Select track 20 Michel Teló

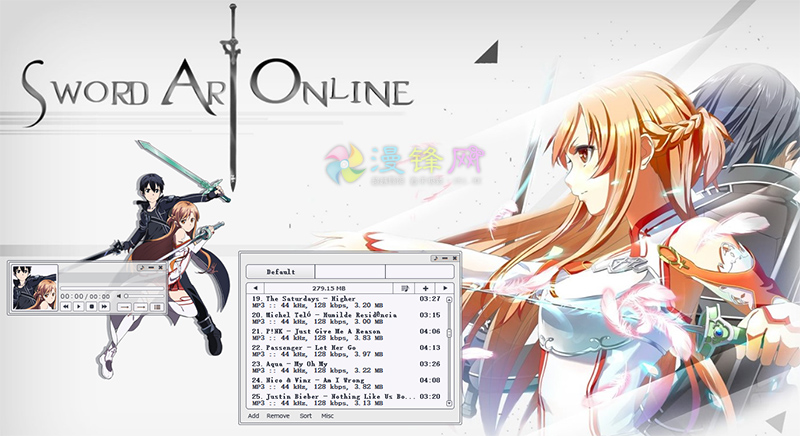(346, 318)
